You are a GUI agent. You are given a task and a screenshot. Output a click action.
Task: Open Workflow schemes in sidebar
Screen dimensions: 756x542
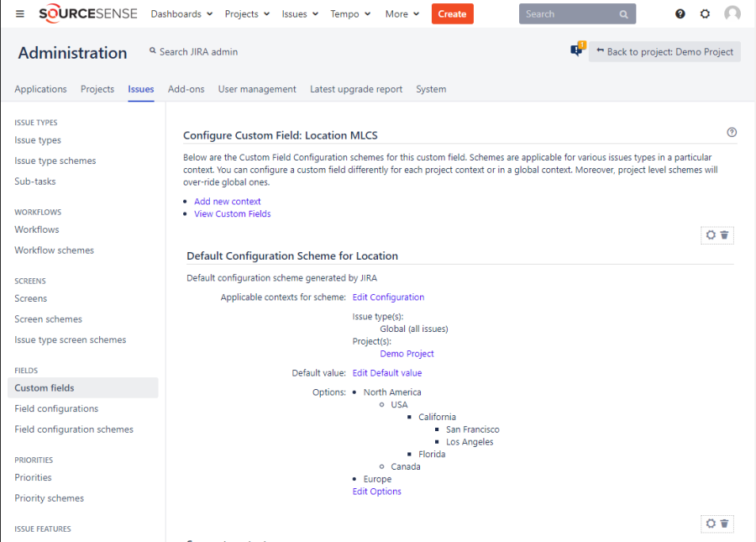tap(54, 250)
